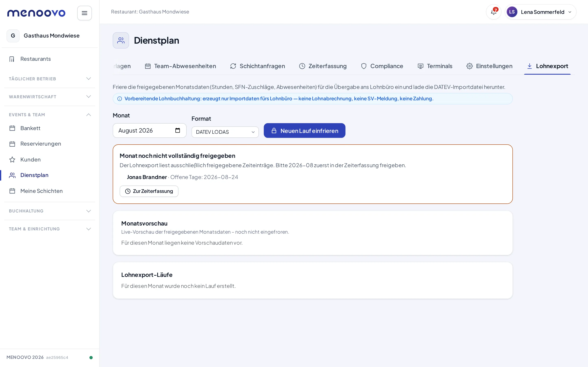Click the menoovo logo
Screen dimensions: 588x367
click(x=36, y=13)
